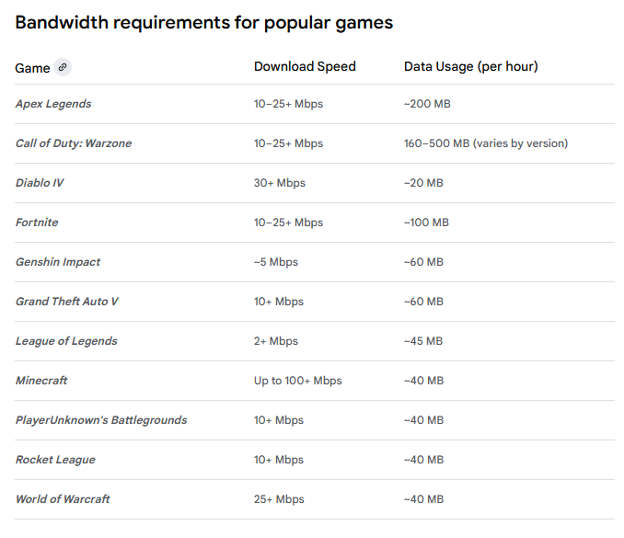Screen dimensions: 624x538
Task: Click League of Legends in the table
Action: point(66,341)
